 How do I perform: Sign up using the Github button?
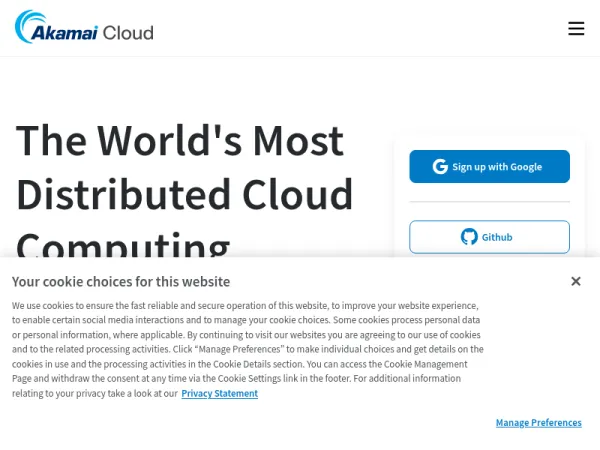489,237
